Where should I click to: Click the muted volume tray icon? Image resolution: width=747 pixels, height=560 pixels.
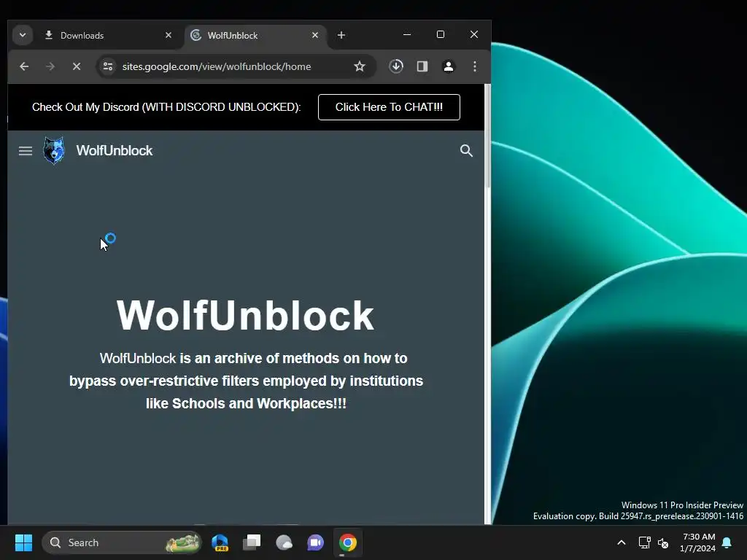[x=662, y=542]
